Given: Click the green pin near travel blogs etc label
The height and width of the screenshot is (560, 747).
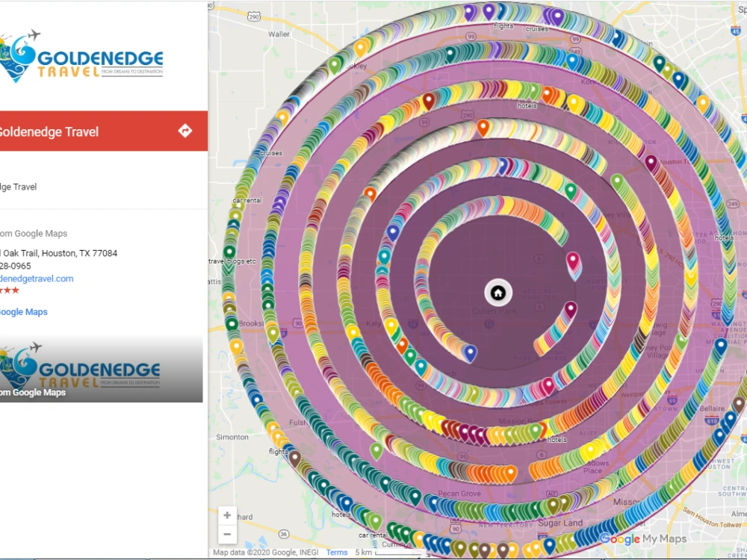Looking at the screenshot, I should tap(229, 252).
